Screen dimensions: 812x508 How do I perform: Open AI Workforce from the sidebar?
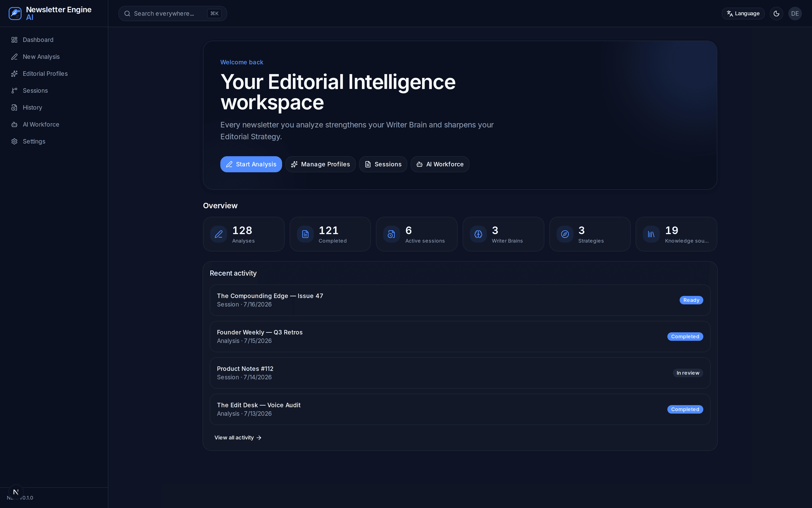[54, 124]
